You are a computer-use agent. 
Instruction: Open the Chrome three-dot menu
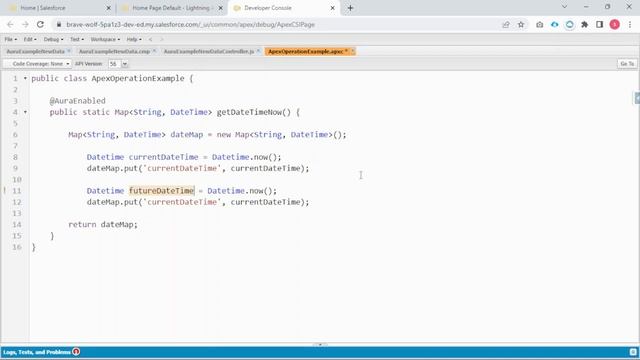point(630,24)
